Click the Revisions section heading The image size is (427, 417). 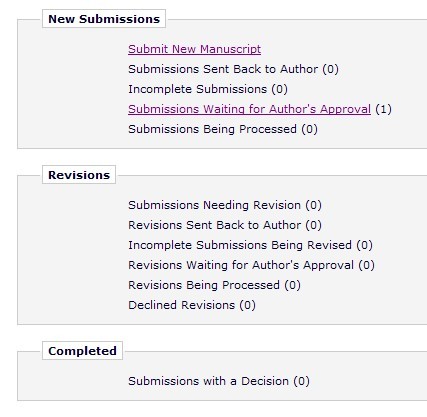pos(79,175)
